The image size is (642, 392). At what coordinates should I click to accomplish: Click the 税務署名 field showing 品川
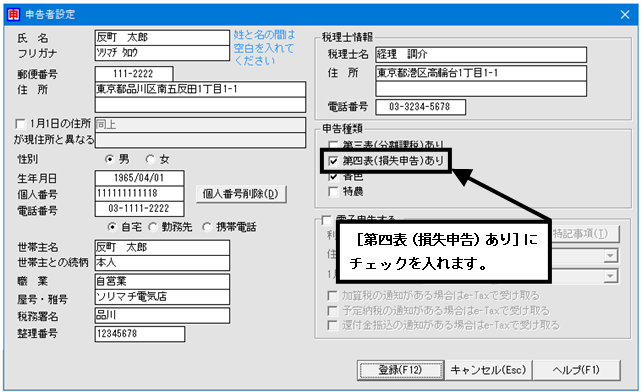point(162,315)
